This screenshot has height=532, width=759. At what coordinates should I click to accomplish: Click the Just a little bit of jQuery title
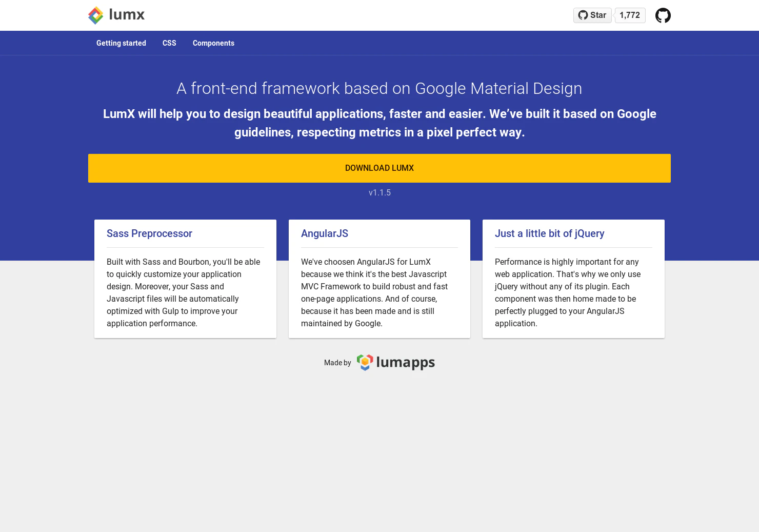tap(549, 233)
